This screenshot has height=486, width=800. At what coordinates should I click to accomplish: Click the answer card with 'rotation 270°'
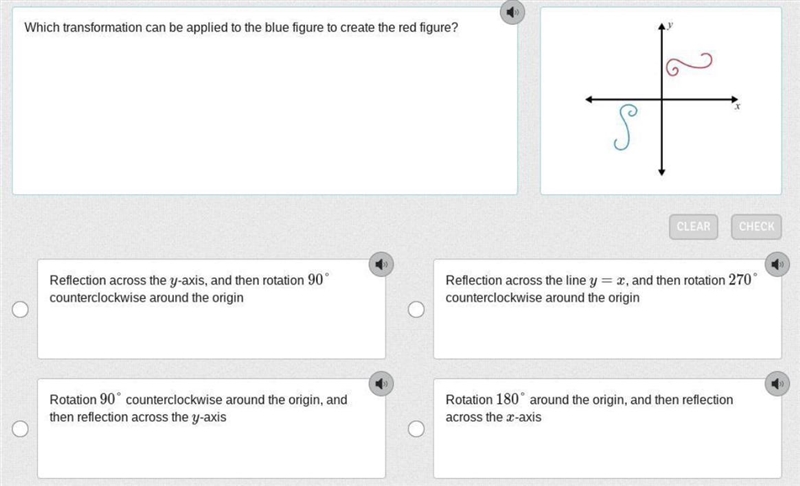(x=607, y=309)
